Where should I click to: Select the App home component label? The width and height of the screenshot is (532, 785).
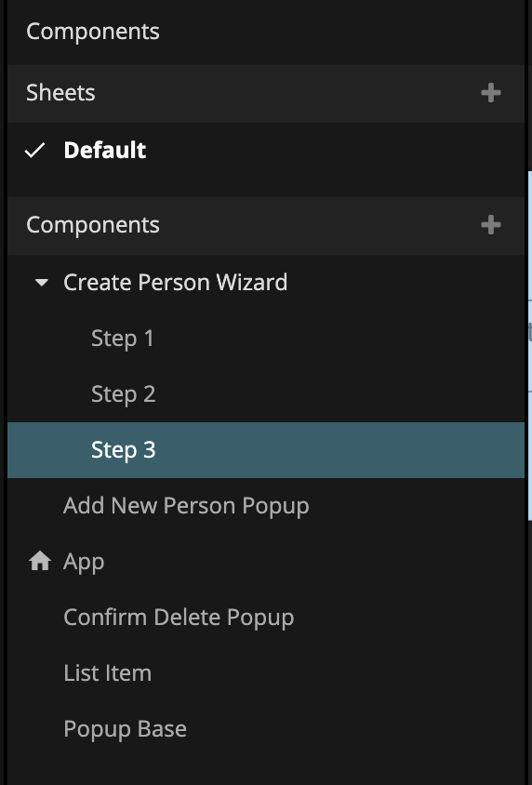84,562
